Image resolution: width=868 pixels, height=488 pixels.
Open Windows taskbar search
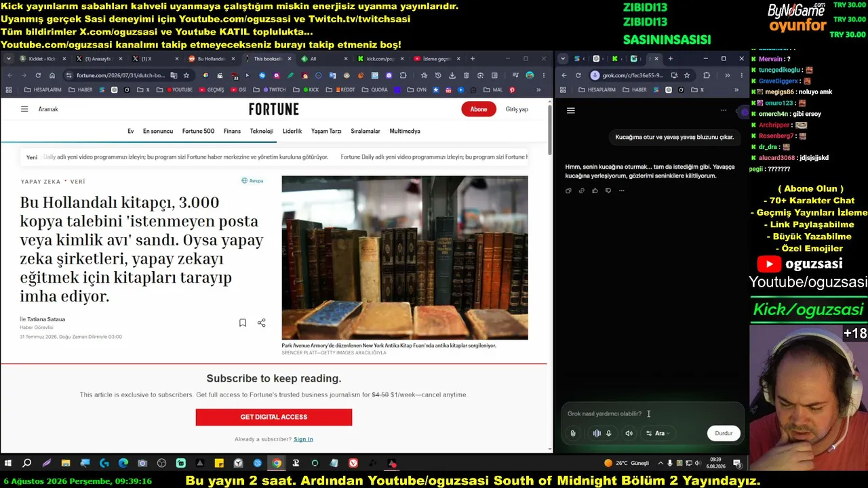(x=27, y=464)
